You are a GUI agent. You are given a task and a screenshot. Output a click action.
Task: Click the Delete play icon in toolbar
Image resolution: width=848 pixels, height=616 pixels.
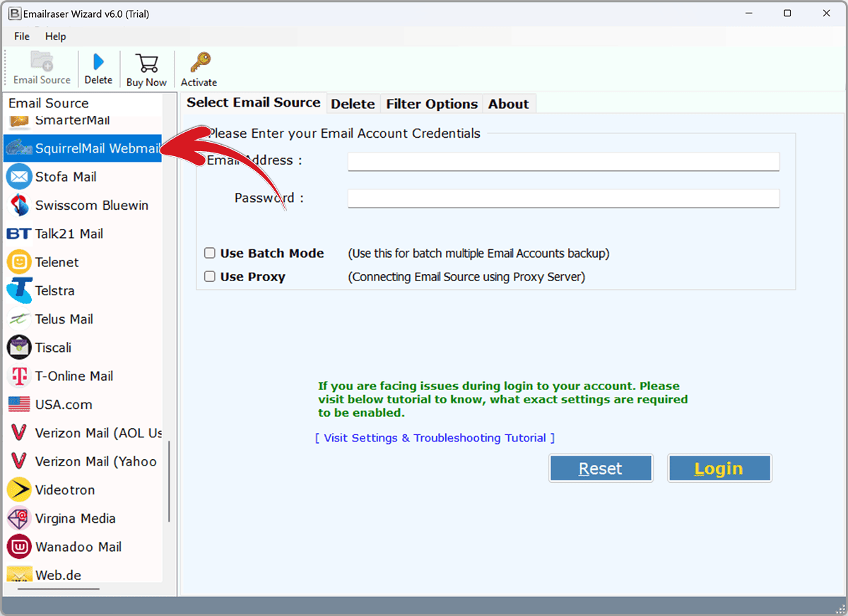click(x=99, y=61)
